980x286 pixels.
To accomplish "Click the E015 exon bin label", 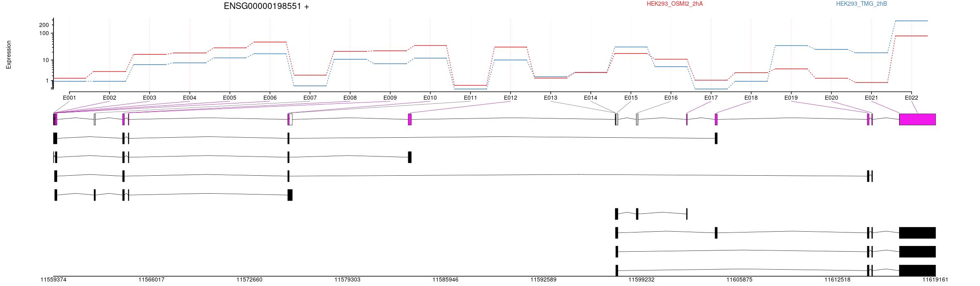I will coord(631,98).
